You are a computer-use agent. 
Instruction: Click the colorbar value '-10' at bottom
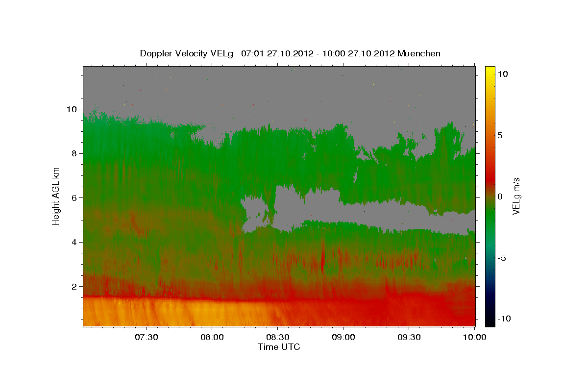pos(504,319)
